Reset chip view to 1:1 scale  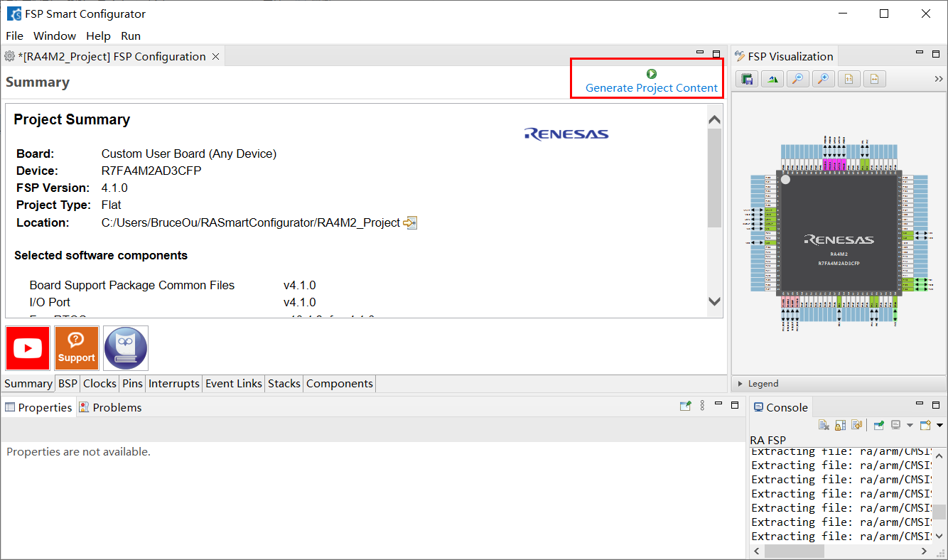(849, 79)
